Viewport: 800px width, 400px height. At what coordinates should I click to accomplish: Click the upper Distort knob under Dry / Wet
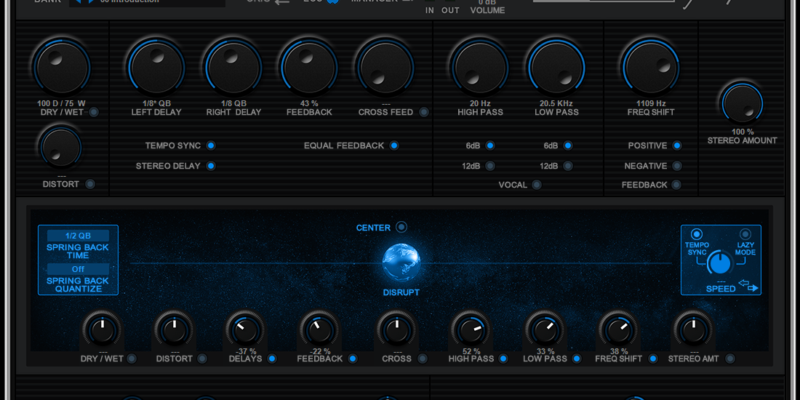[x=61, y=148]
